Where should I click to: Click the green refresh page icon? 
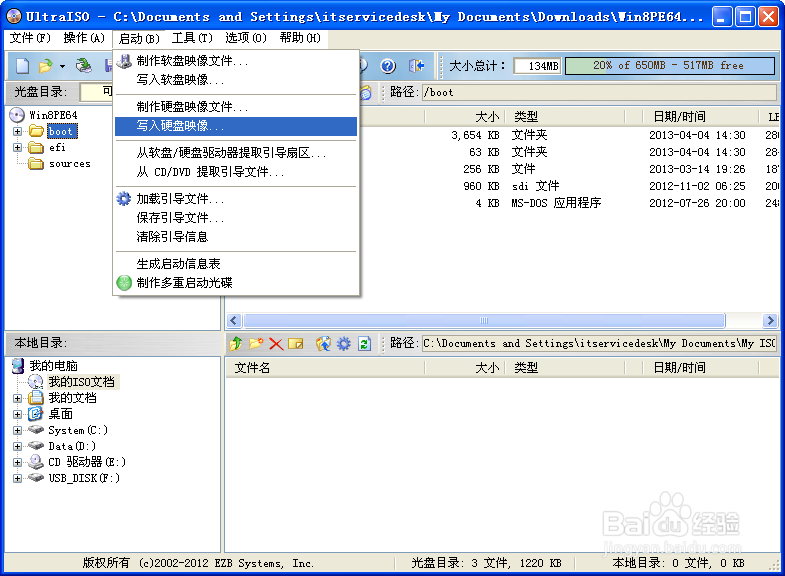coord(364,343)
